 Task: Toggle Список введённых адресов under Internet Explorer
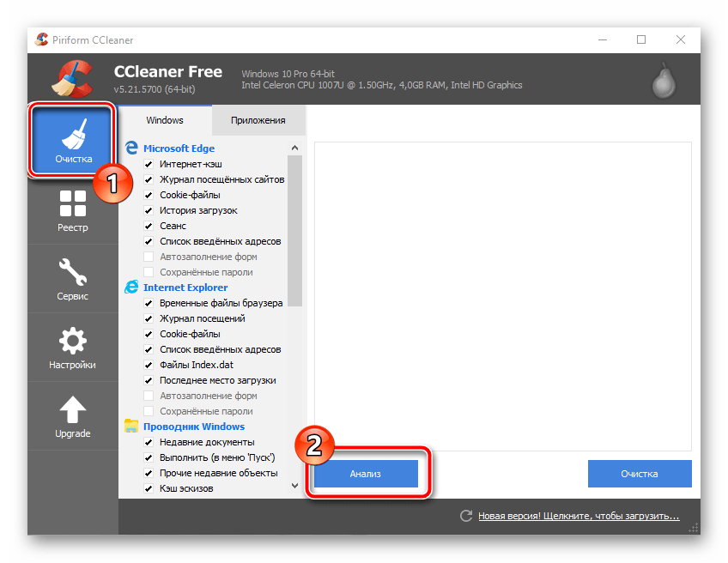149,349
